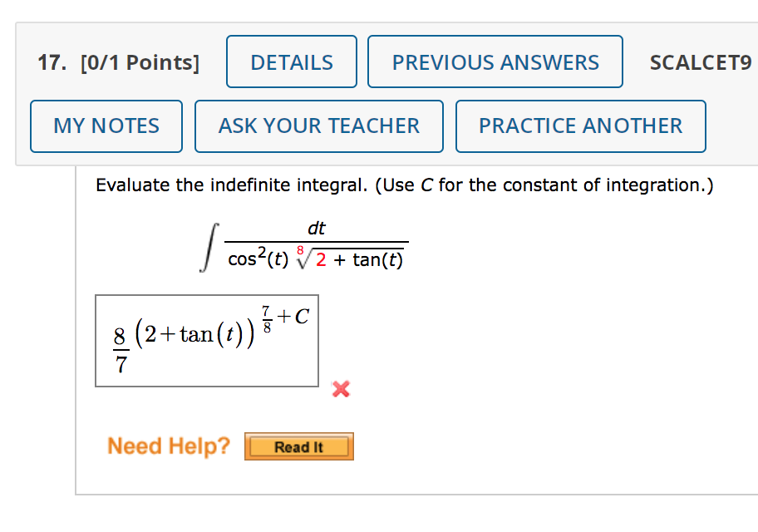The height and width of the screenshot is (532, 758).
Task: Click the 8/7 fraction in answer
Action: click(x=120, y=350)
